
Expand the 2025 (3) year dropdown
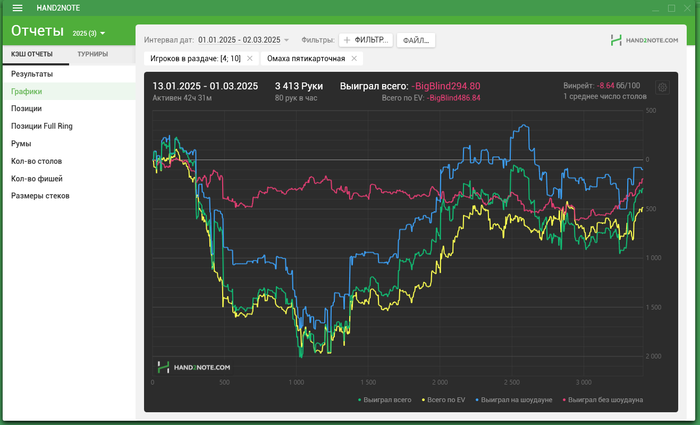[x=89, y=33]
